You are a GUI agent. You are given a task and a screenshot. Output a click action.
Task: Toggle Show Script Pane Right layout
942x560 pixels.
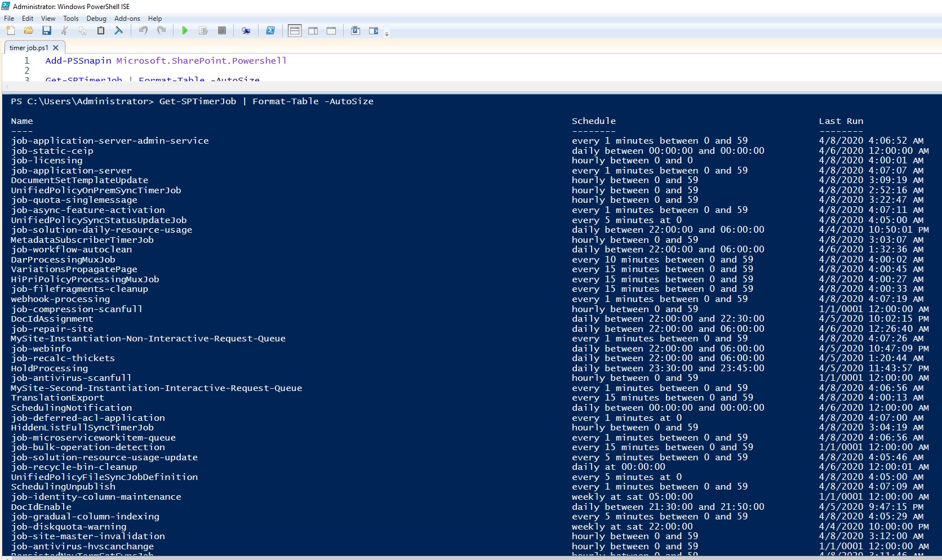(x=313, y=31)
